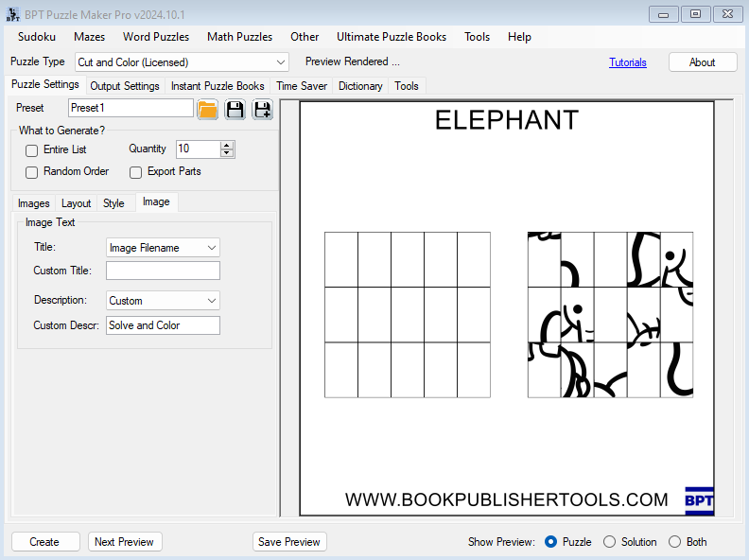Open preset with the folder icon

tap(208, 109)
